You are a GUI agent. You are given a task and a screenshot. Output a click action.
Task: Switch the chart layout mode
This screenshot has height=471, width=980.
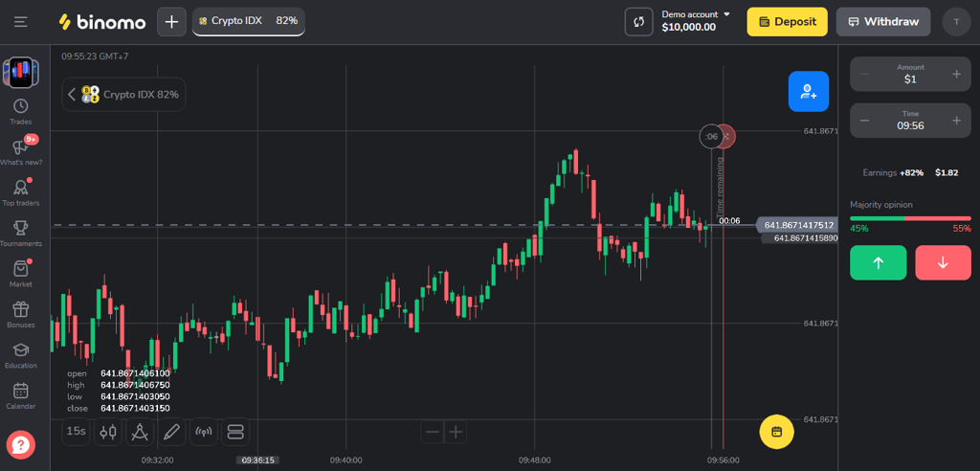(235, 432)
